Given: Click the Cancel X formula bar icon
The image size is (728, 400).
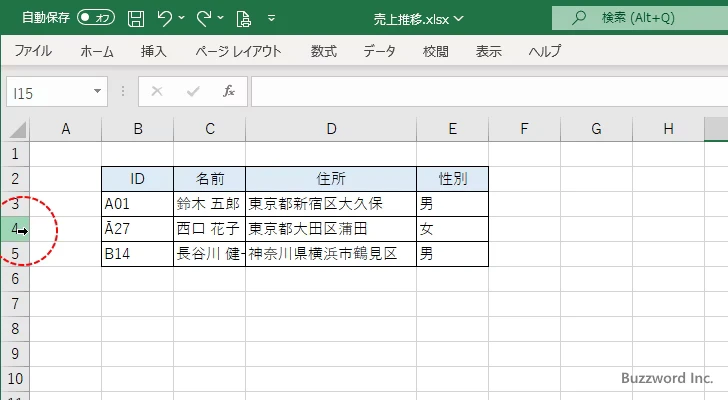Looking at the screenshot, I should (157, 91).
